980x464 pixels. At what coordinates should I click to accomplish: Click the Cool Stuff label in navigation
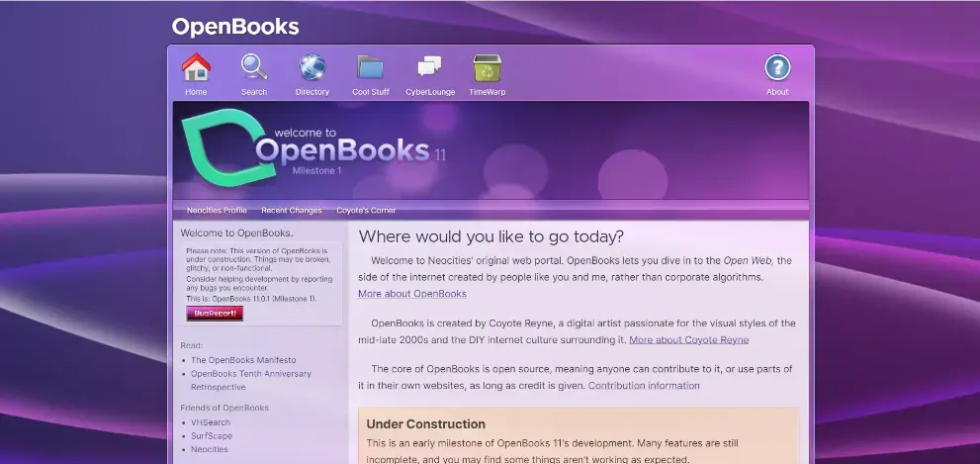click(x=371, y=92)
